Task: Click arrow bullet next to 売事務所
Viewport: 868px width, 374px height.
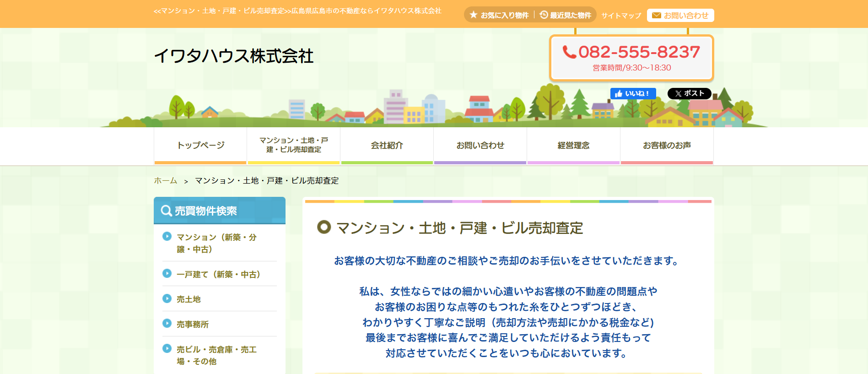Action: pos(167,323)
